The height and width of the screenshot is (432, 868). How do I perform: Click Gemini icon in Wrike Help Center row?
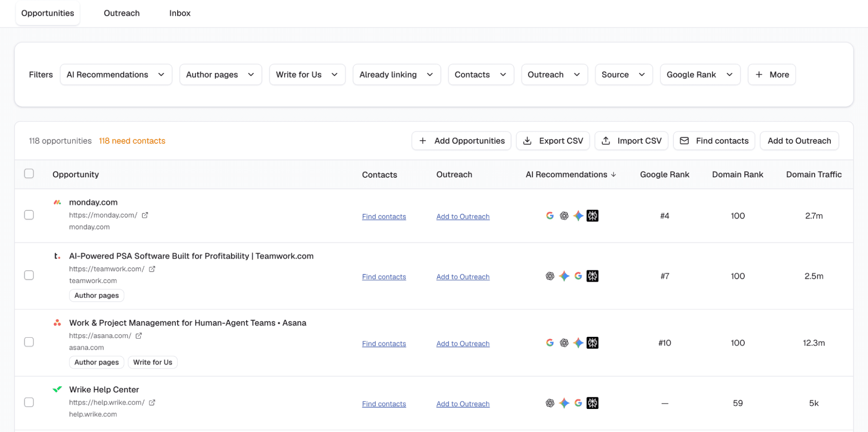click(x=564, y=403)
